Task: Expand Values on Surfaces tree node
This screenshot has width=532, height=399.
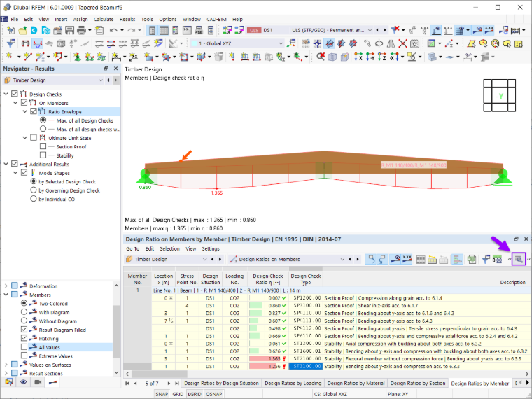Action: pyautogui.click(x=6, y=365)
